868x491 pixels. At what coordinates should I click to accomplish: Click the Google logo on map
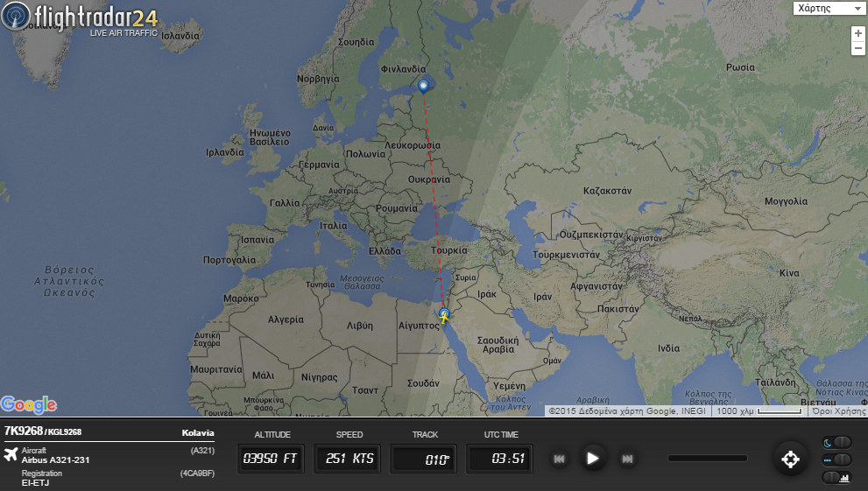pos(29,404)
